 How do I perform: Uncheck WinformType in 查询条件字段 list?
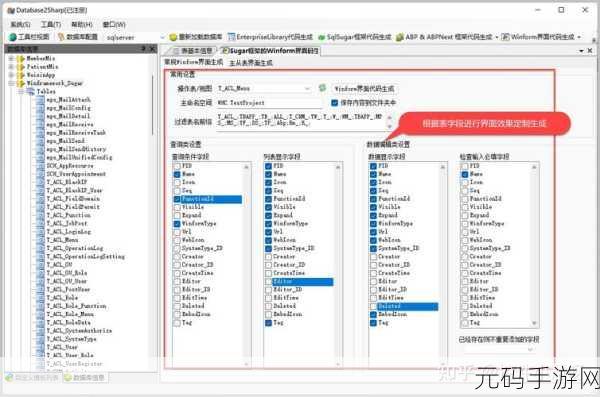177,224
